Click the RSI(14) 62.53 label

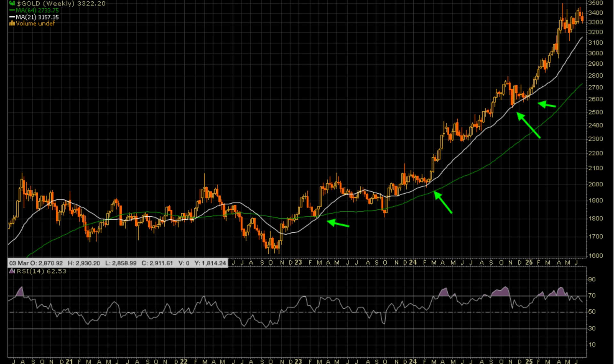pyautogui.click(x=42, y=271)
